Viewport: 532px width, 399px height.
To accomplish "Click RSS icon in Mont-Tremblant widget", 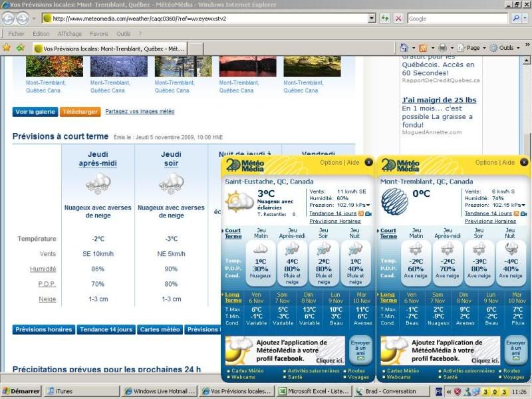I will (516, 213).
